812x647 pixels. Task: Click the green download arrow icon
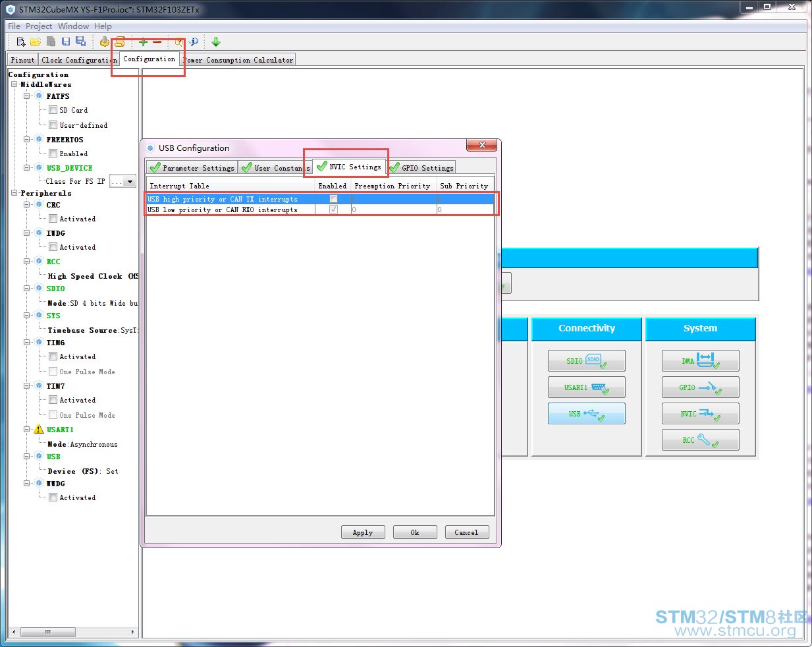(x=216, y=42)
